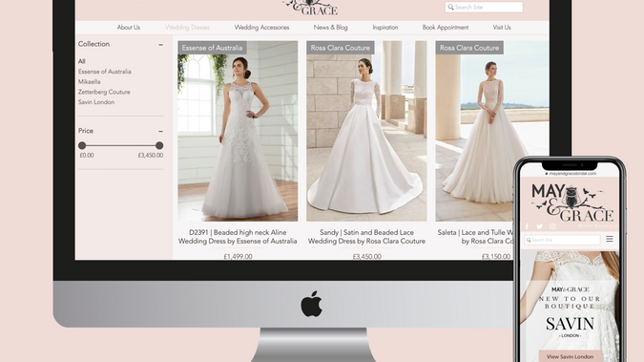Tap the Instagram icon on the phone
This screenshot has height=362, width=644.
(x=552, y=226)
